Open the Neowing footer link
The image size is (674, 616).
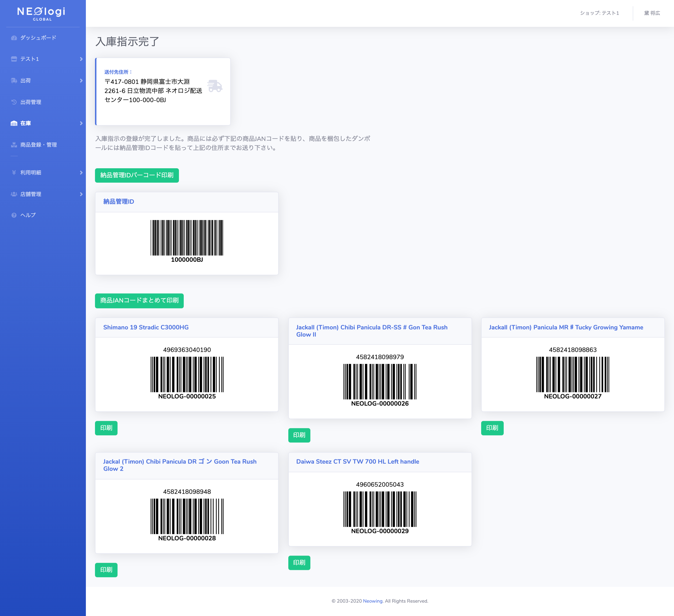coord(373,601)
